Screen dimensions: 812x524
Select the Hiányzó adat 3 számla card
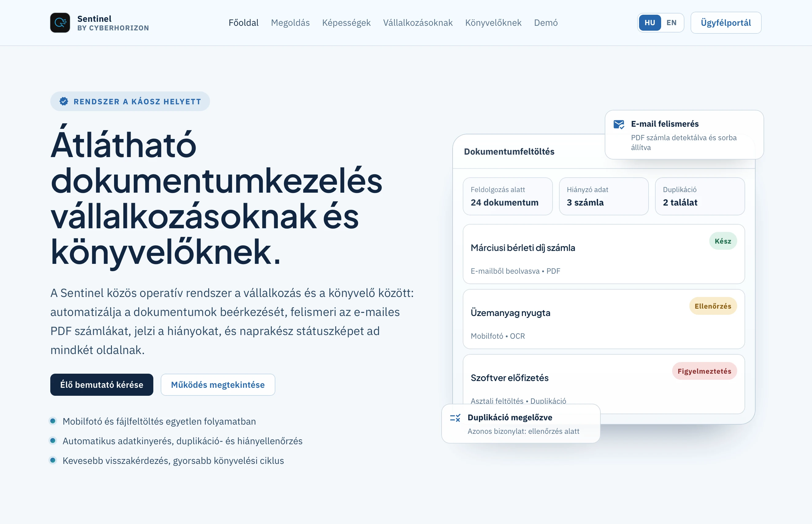pos(603,196)
